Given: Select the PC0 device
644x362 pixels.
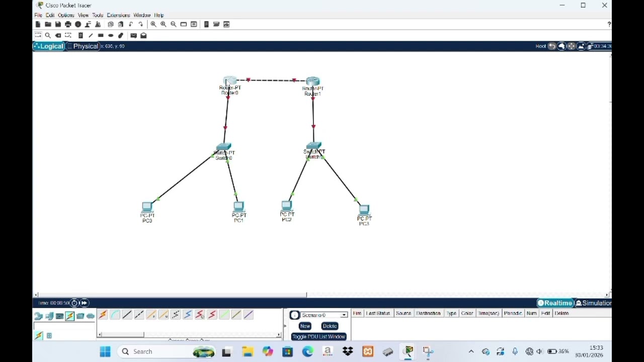Looking at the screenshot, I should 147,207.
